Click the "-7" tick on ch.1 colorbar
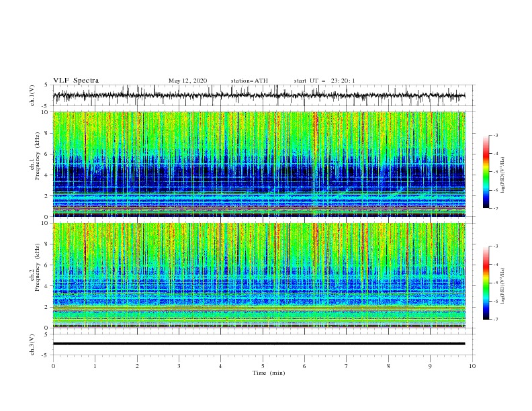 click(x=495, y=208)
